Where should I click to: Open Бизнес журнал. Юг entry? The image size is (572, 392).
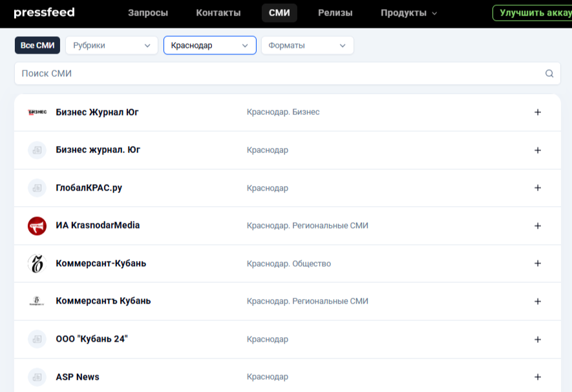coord(98,150)
